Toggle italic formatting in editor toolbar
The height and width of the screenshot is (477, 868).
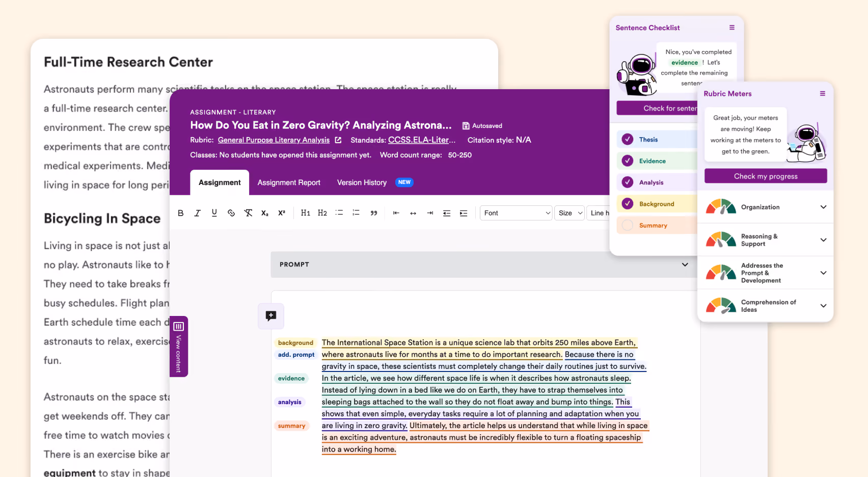(198, 213)
